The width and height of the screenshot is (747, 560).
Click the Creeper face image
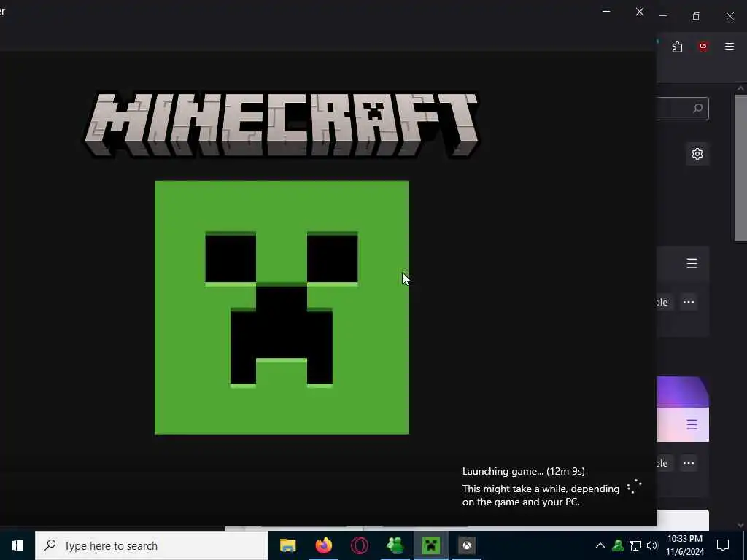(x=282, y=307)
